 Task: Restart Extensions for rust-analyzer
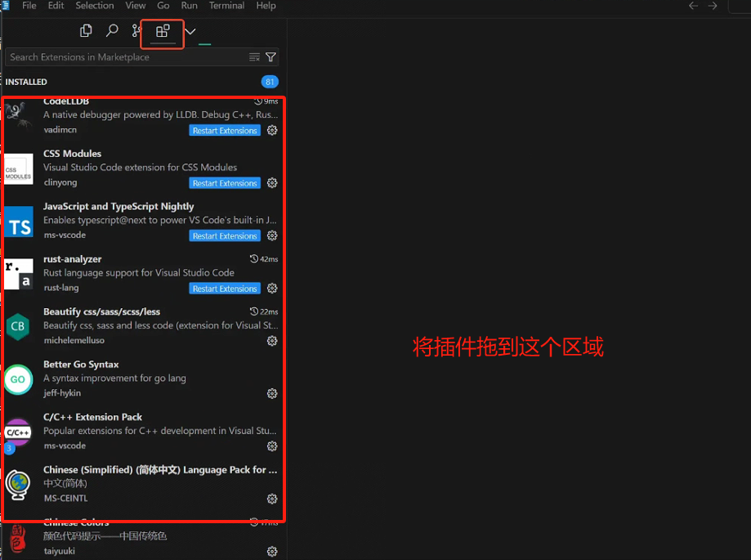(x=225, y=289)
